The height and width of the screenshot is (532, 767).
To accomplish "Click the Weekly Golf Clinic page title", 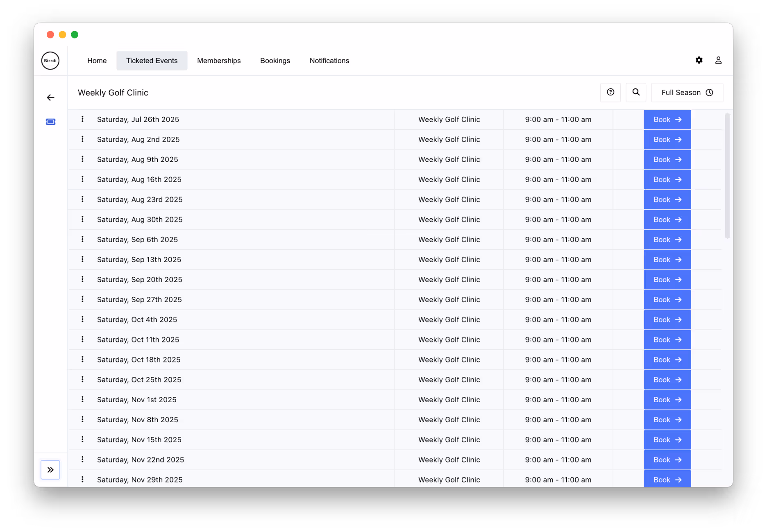I will pos(113,93).
